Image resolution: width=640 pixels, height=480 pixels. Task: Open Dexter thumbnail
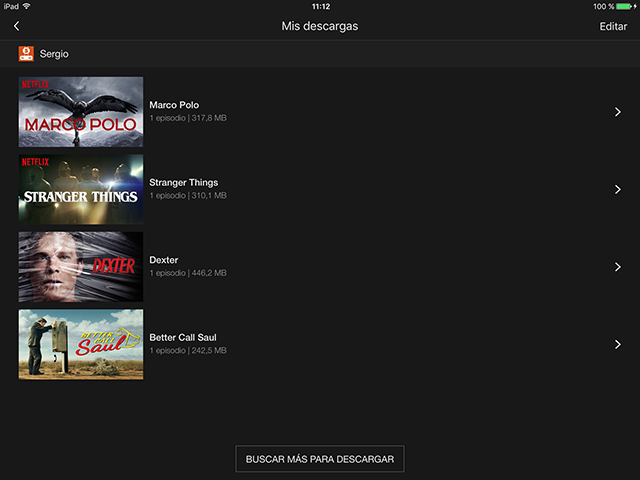[81, 267]
